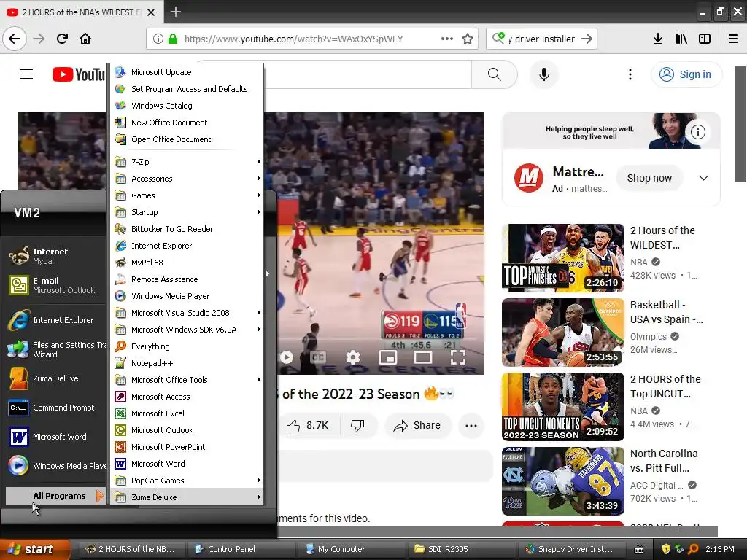Open All Programs in start menu
747x560 pixels.
pyautogui.click(x=55, y=496)
